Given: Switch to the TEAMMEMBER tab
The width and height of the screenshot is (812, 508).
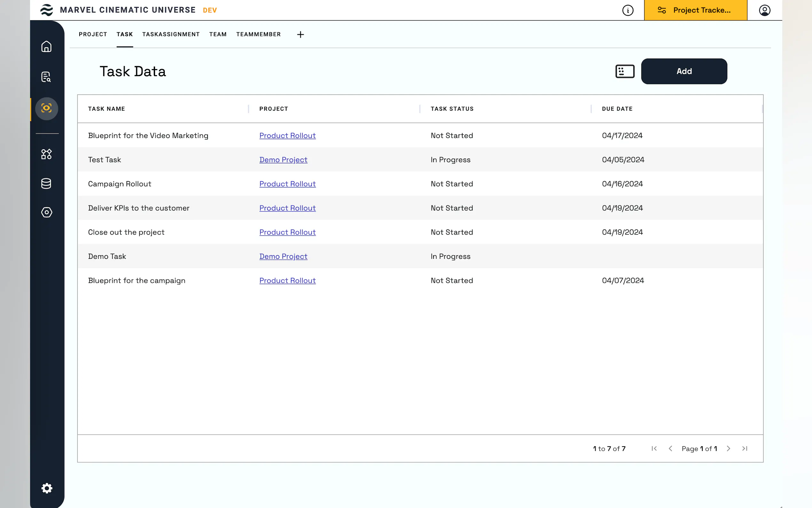Looking at the screenshot, I should [x=258, y=34].
